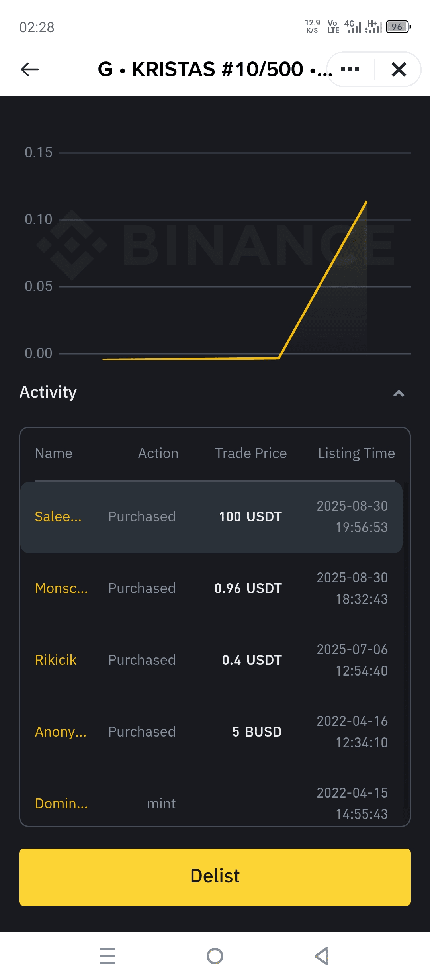Tap Android recent apps navigation icon

pos(107,956)
